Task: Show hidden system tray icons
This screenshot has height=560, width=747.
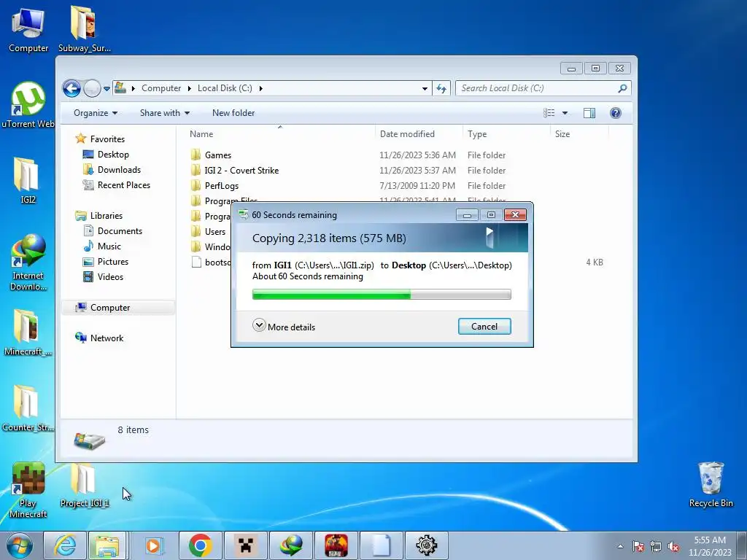Action: pos(620,546)
